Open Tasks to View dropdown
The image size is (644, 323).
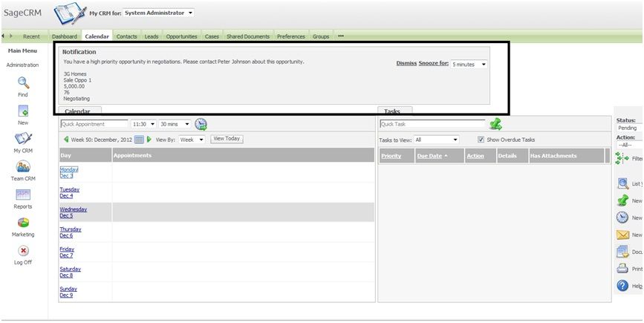(436, 140)
